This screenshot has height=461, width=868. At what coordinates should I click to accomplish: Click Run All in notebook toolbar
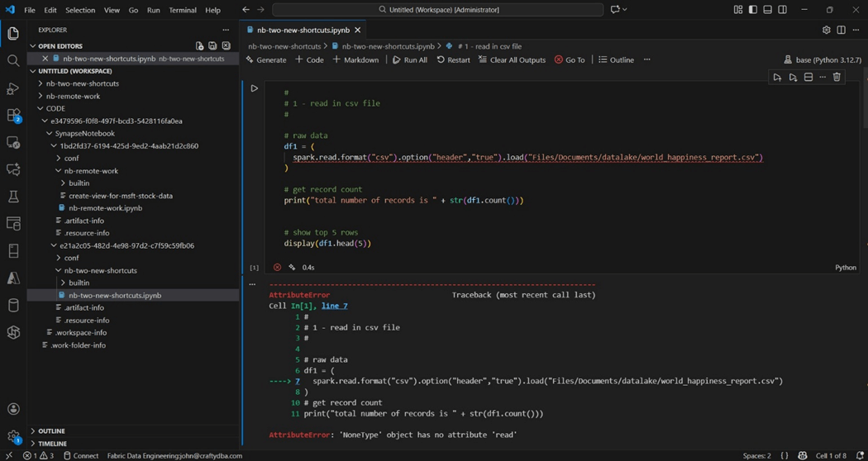point(409,59)
